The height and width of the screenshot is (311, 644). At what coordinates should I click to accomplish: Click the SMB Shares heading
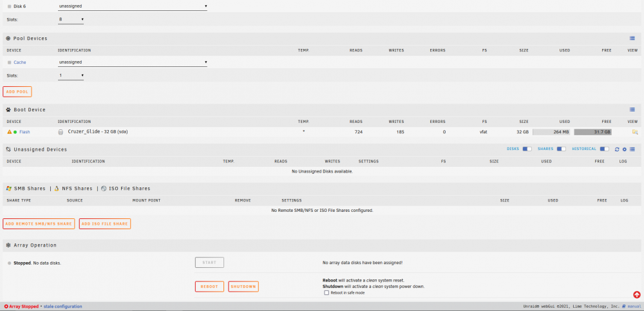click(30, 189)
